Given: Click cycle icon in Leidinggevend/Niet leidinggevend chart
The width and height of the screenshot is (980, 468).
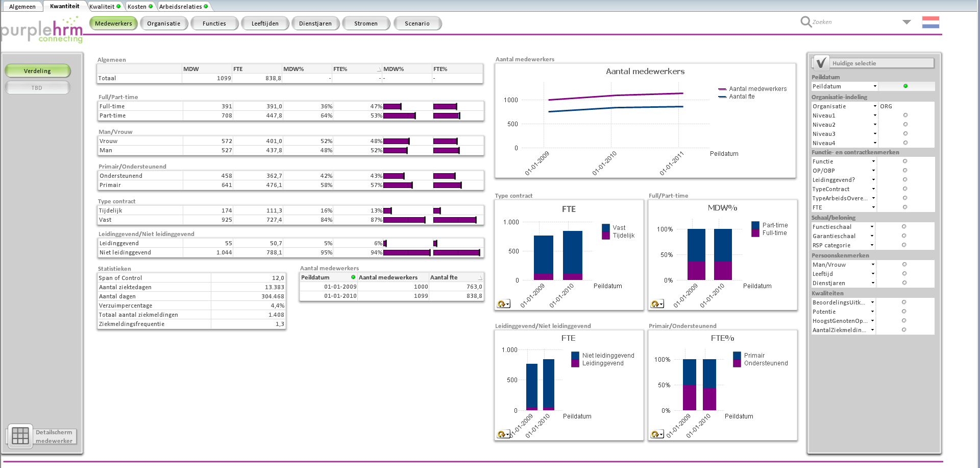Looking at the screenshot, I should [x=502, y=434].
